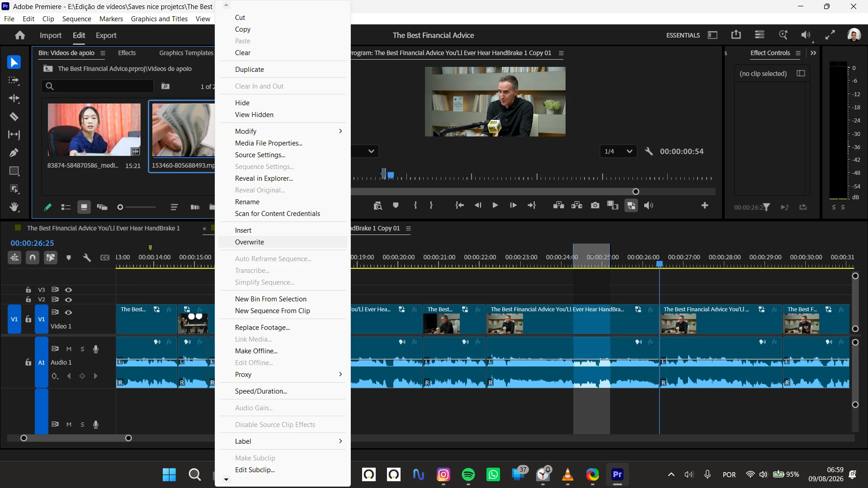
Task: Show overflow panels double chevron
Action: click(x=813, y=53)
